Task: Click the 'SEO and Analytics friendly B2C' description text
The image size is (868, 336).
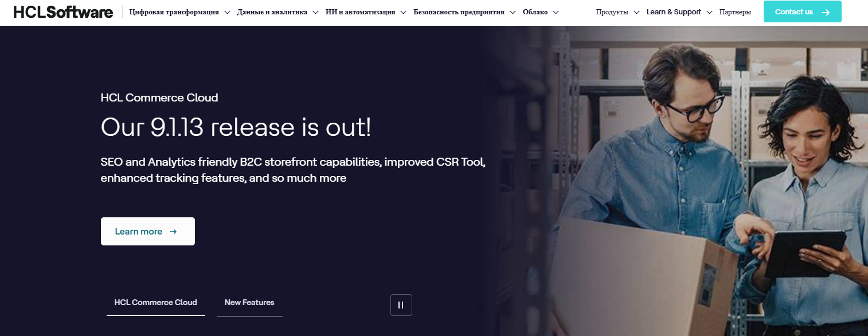Action: [x=293, y=170]
